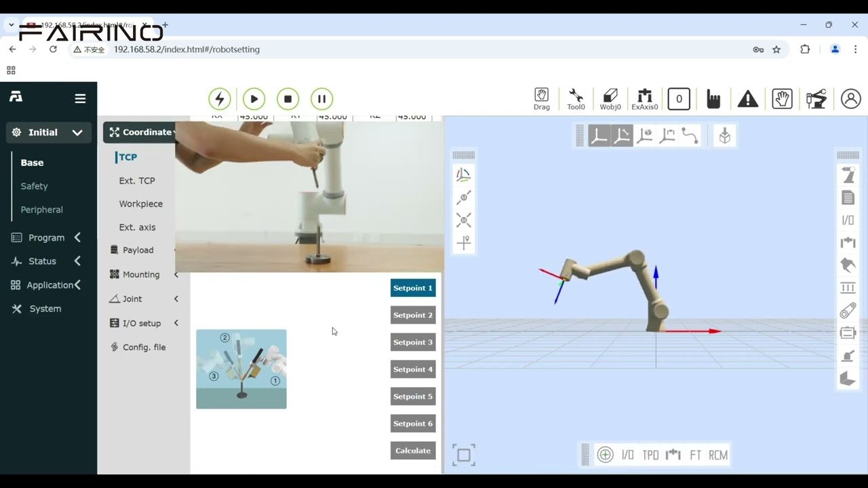Viewport: 868px width, 488px height.
Task: Select the TCP item
Action: tap(128, 157)
